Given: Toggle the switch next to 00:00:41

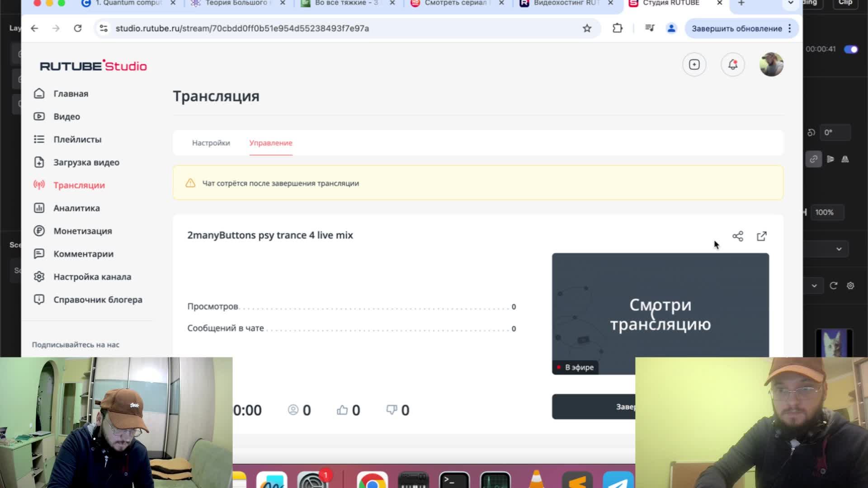Looking at the screenshot, I should click(x=851, y=49).
